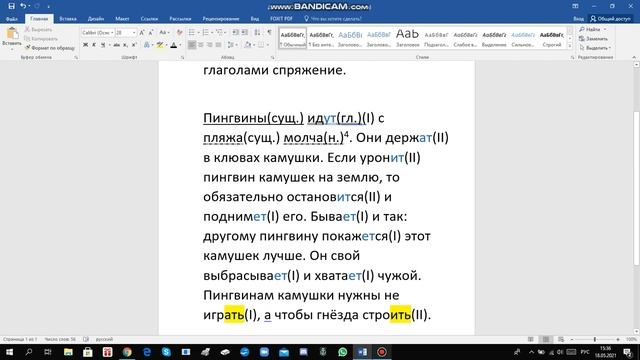Decrease paragraph indent
640x360 pixels.
[x=236, y=33]
